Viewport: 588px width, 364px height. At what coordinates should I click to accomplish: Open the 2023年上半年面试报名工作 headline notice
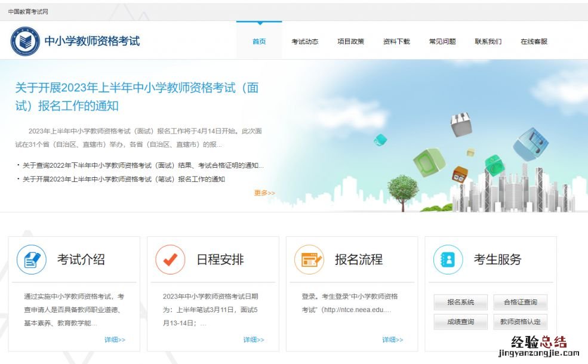[137, 97]
